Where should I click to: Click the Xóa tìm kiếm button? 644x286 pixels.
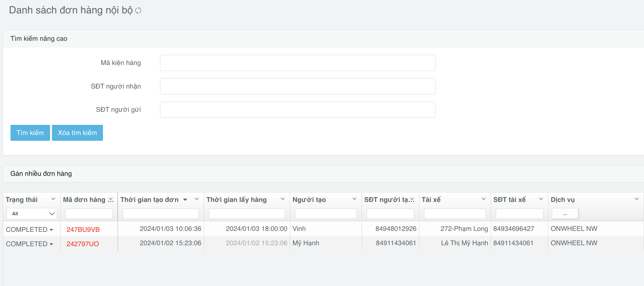pyautogui.click(x=77, y=133)
